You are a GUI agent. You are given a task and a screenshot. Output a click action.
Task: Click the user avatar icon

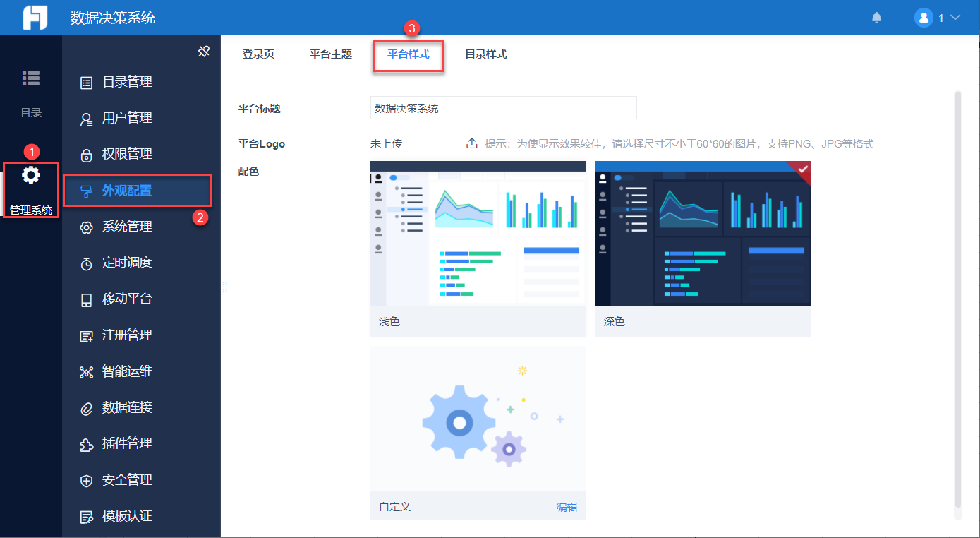[x=924, y=18]
